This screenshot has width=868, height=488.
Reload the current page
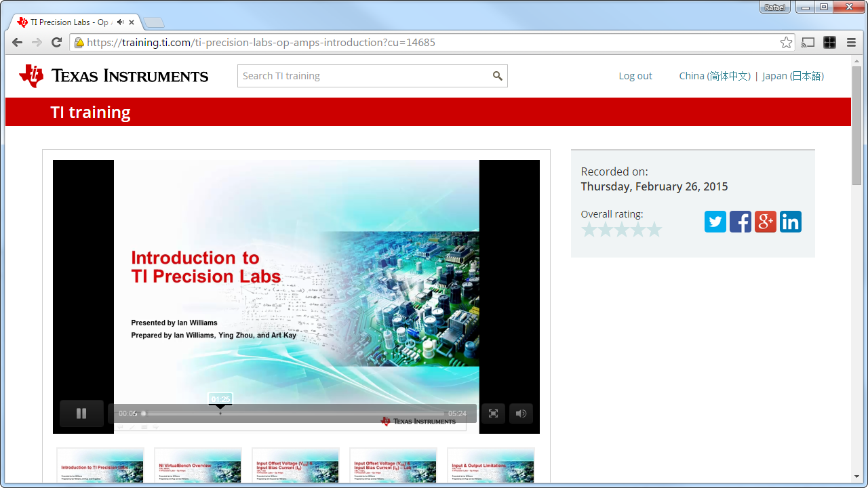pos(57,43)
